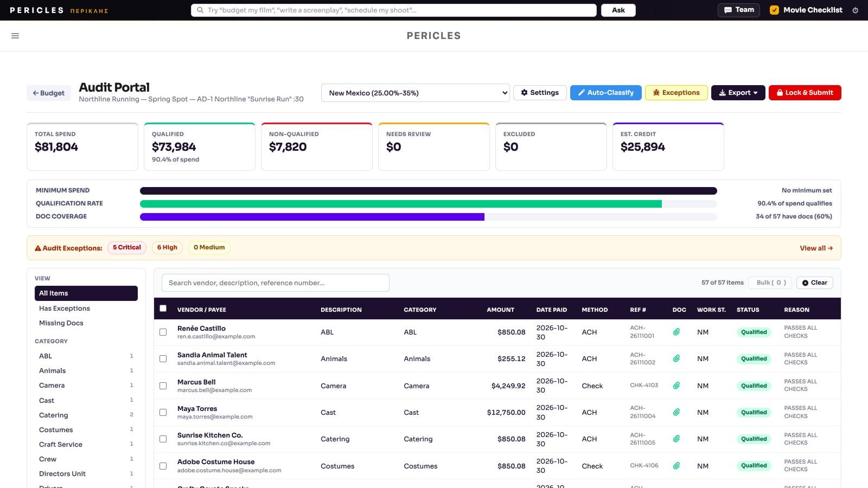Open the Export dropdown menu
Viewport: 868px width, 488px height.
[738, 93]
